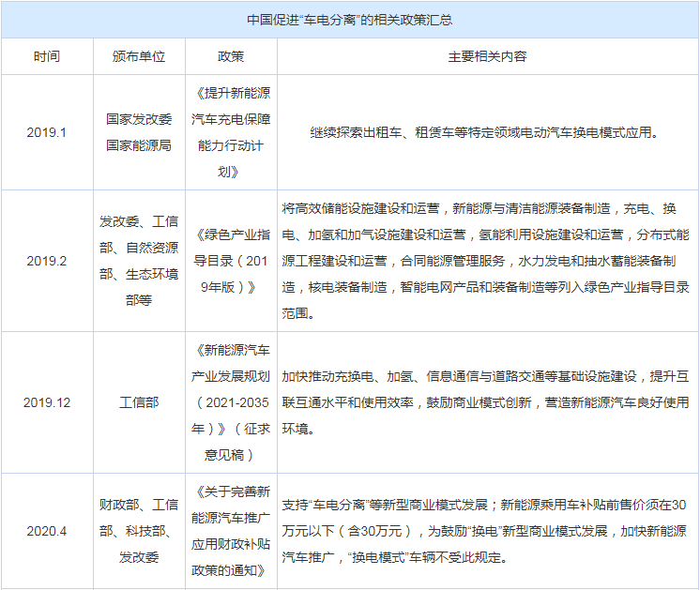Click the date cell 2019.1

coord(46,132)
